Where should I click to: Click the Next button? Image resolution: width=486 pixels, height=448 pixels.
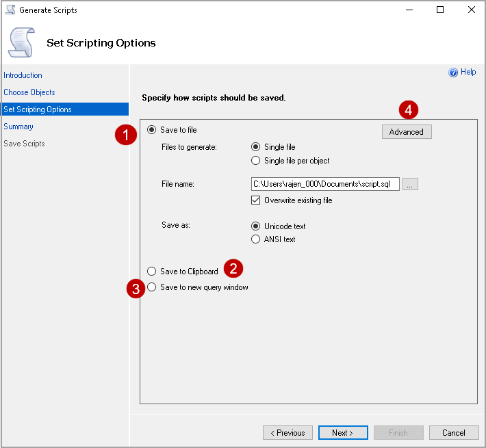[342, 433]
